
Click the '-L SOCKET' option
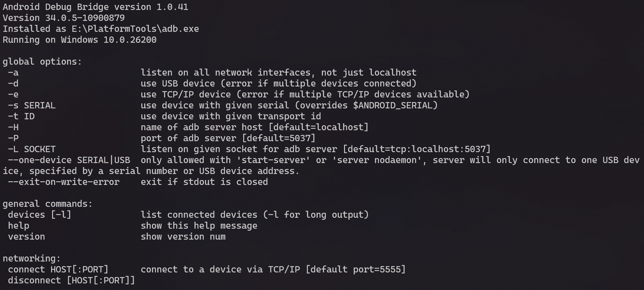point(32,149)
